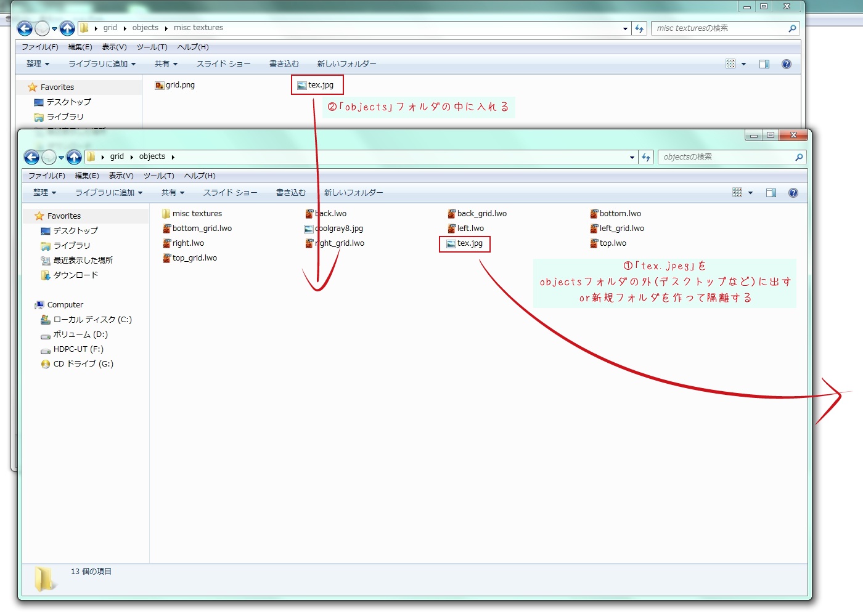This screenshot has width=863, height=616.
Task: Select tex.jpg icon in misc textures window
Action: tap(302, 86)
